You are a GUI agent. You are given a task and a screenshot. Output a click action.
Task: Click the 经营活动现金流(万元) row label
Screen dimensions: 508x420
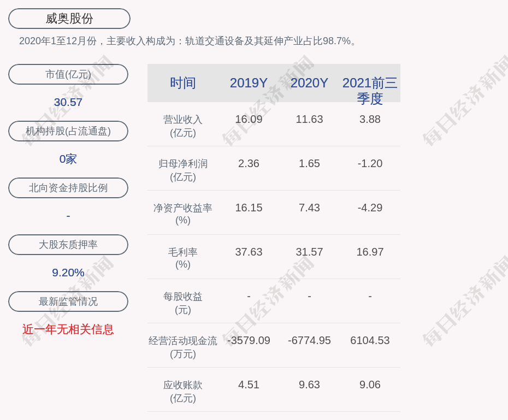[x=183, y=347]
